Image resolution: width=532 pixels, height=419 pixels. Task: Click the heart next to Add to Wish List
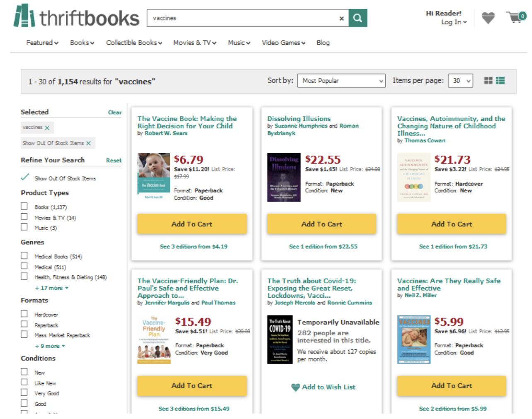295,388
